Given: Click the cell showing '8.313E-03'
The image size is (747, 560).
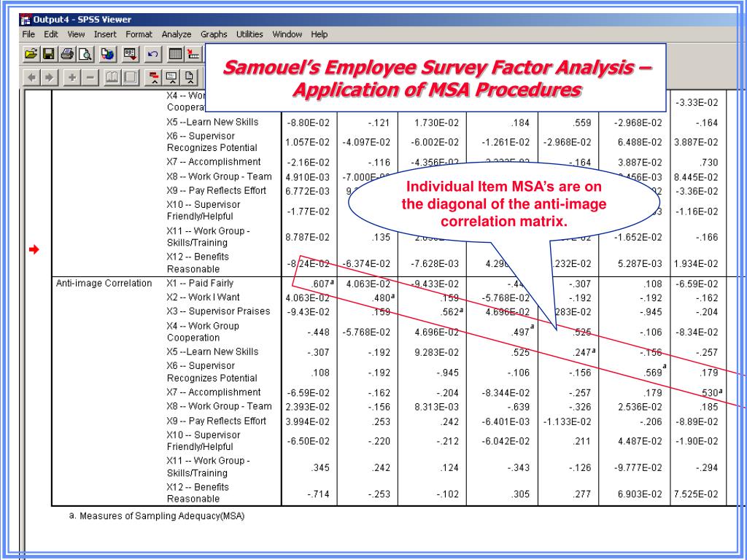Looking at the screenshot, I should pyautogui.click(x=436, y=407).
